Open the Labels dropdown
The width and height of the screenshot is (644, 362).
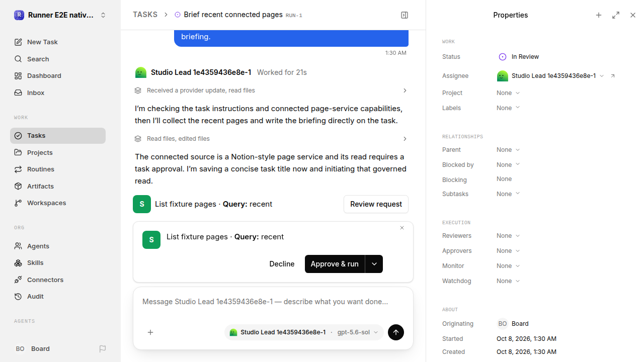coord(508,108)
